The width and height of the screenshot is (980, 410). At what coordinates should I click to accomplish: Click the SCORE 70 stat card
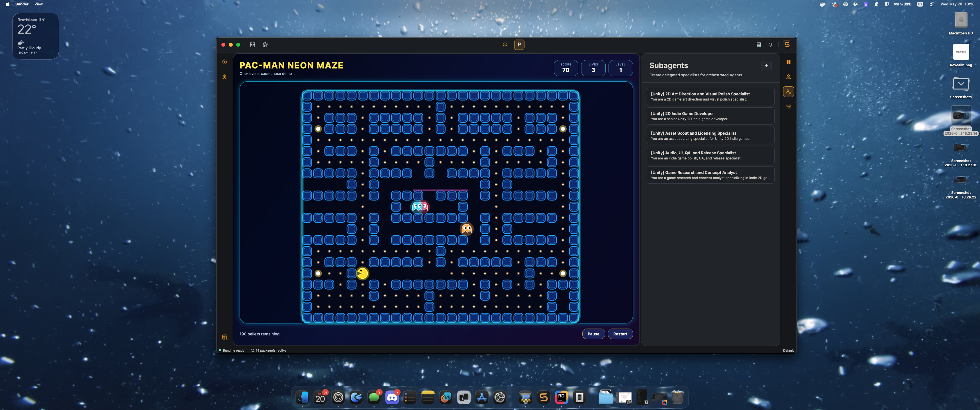coord(566,68)
